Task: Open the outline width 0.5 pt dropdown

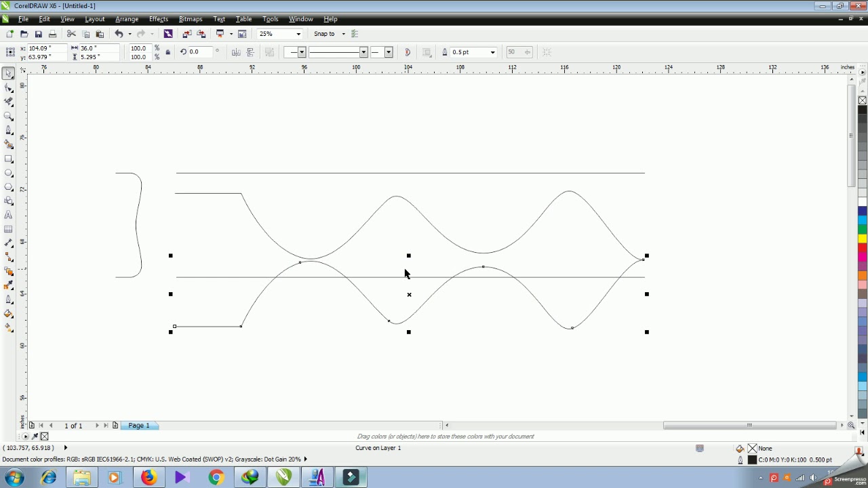Action: tap(493, 52)
